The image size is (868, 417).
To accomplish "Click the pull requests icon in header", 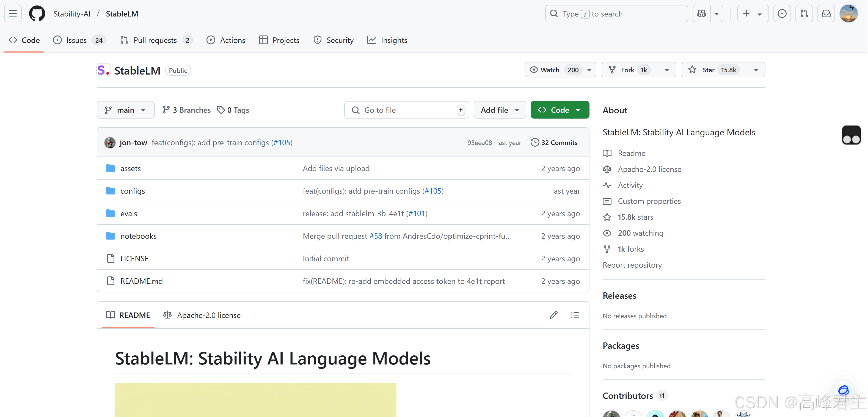I will tap(804, 13).
